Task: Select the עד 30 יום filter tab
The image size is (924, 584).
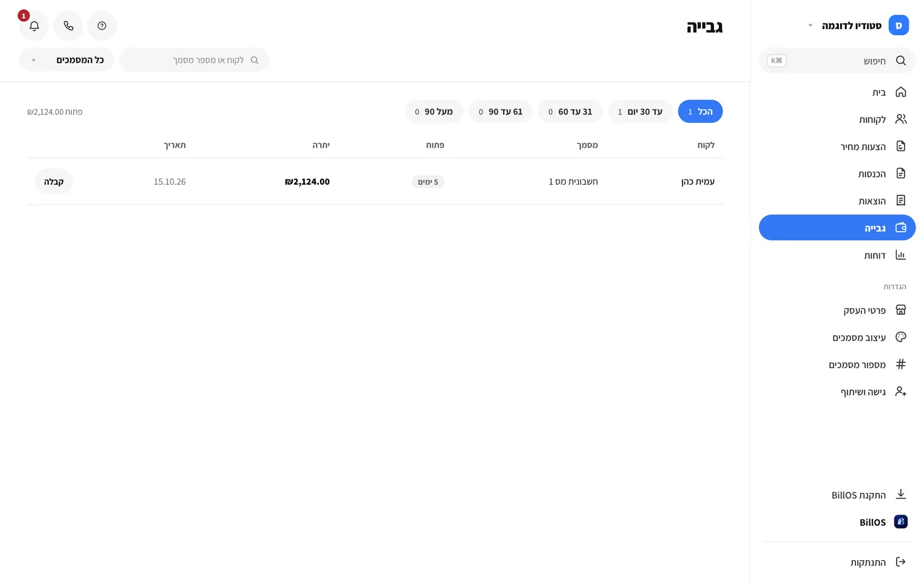Action: 640,112
